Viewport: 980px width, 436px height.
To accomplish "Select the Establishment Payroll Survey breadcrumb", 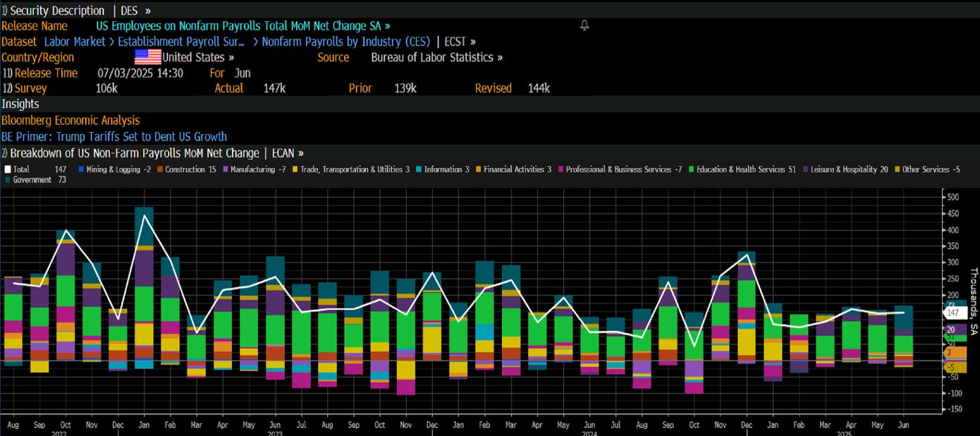I will click(x=181, y=42).
